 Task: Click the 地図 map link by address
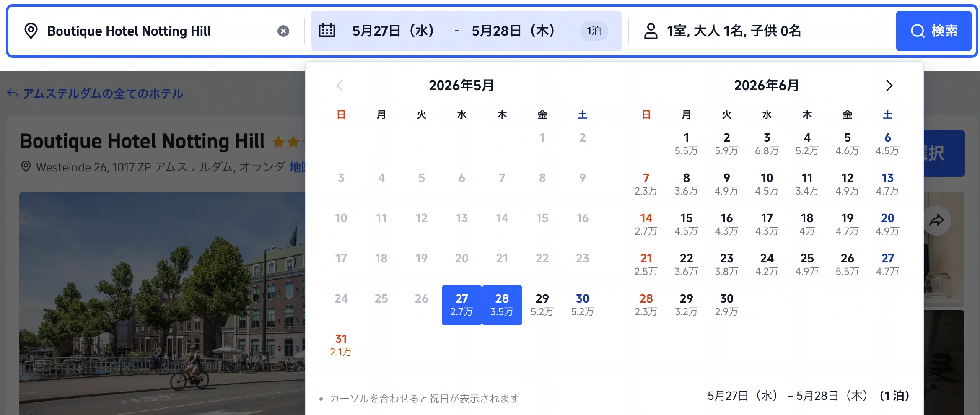point(298,167)
